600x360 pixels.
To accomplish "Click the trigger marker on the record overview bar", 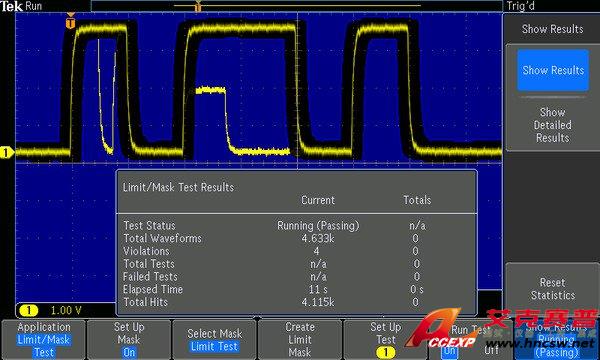I will click(198, 7).
